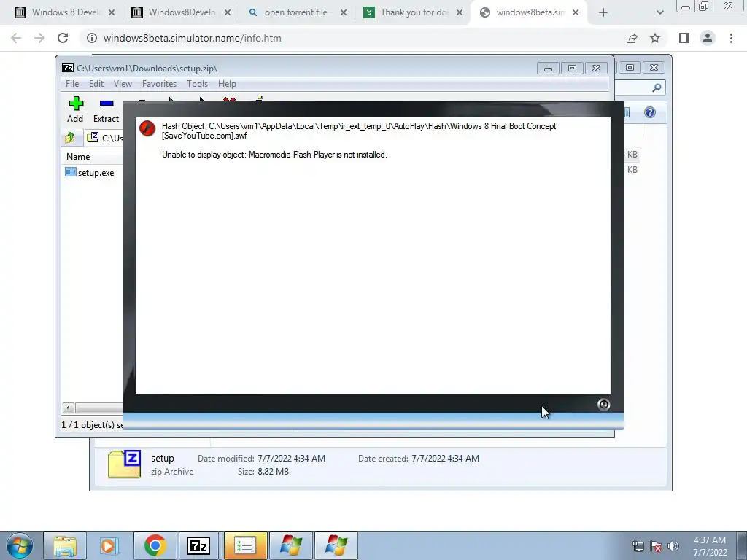Open the Edit menu in 7-Zip

96,84
